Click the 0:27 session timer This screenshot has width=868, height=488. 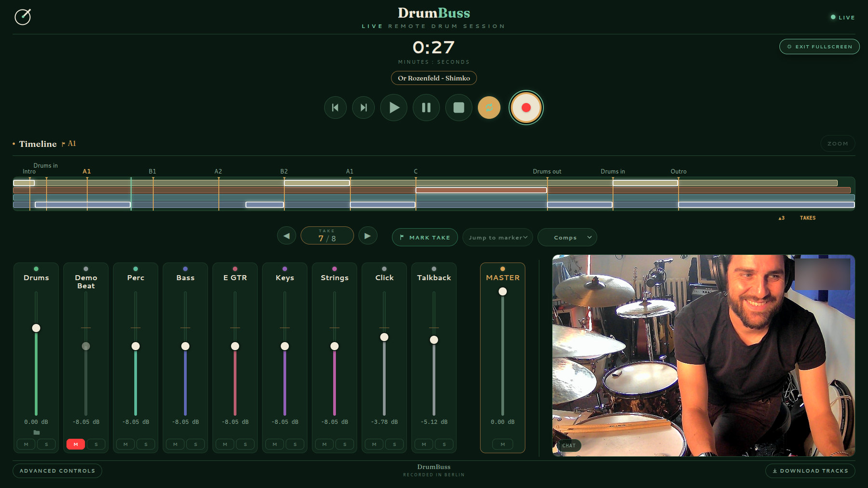pyautogui.click(x=434, y=47)
